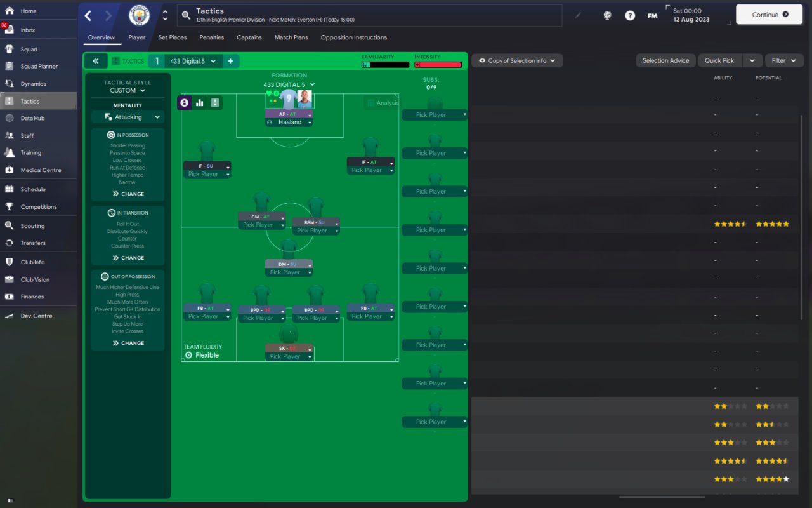Switch to the Player tab
The width and height of the screenshot is (812, 508).
(x=137, y=37)
